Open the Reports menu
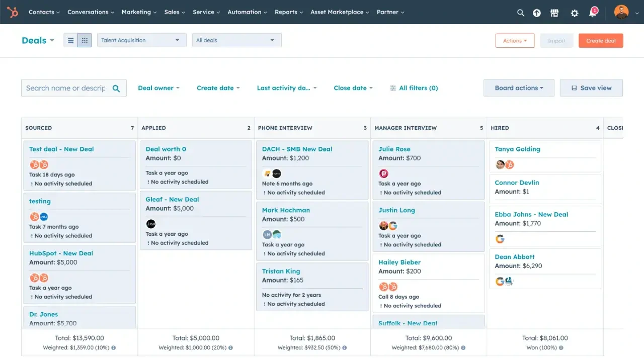Viewport: 644px width, 358px height. [x=289, y=12]
